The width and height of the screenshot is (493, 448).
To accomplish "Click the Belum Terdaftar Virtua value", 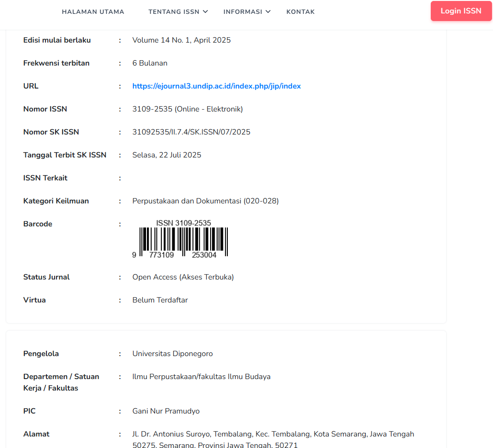I will coord(160,300).
